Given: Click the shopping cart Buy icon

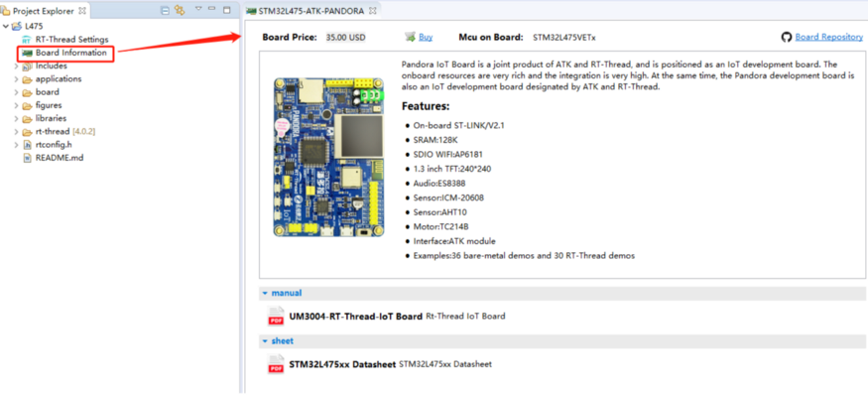Looking at the screenshot, I should pos(411,37).
